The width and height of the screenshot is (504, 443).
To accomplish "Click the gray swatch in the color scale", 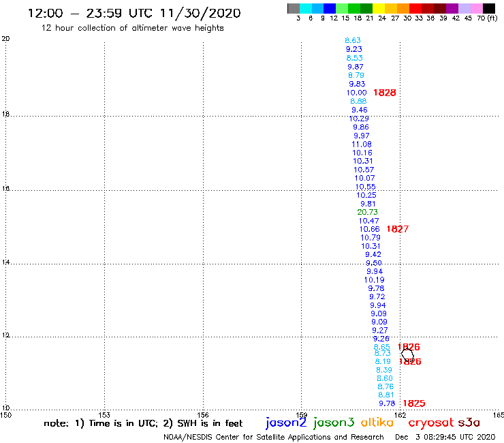I will pyautogui.click(x=294, y=8).
